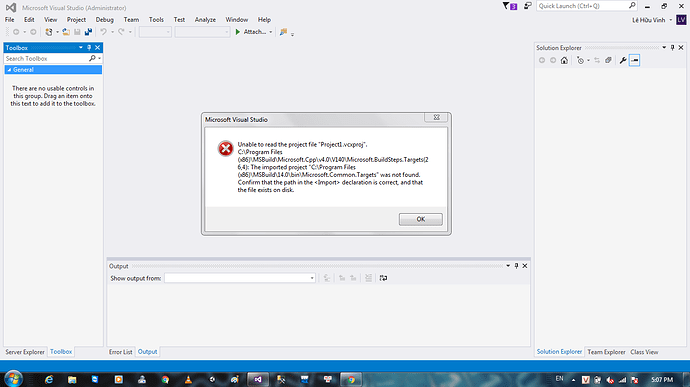This screenshot has width=690, height=387.
Task: Open the Toolbox window position dropdown
Action: 81,48
